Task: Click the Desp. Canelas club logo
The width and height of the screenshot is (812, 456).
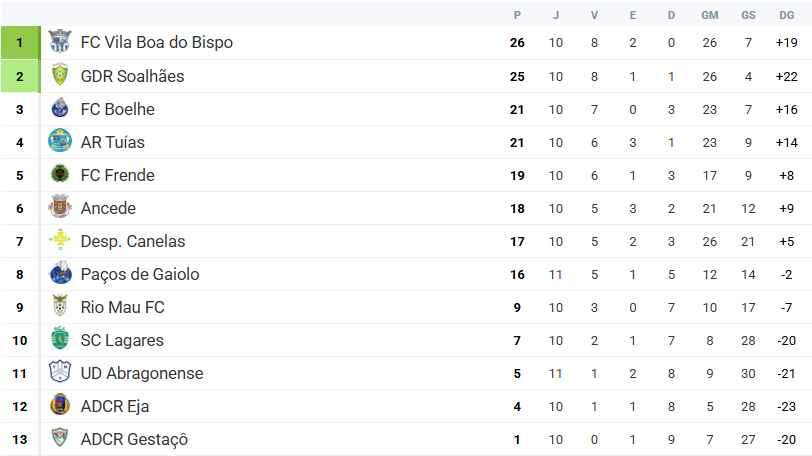Action: (60, 241)
